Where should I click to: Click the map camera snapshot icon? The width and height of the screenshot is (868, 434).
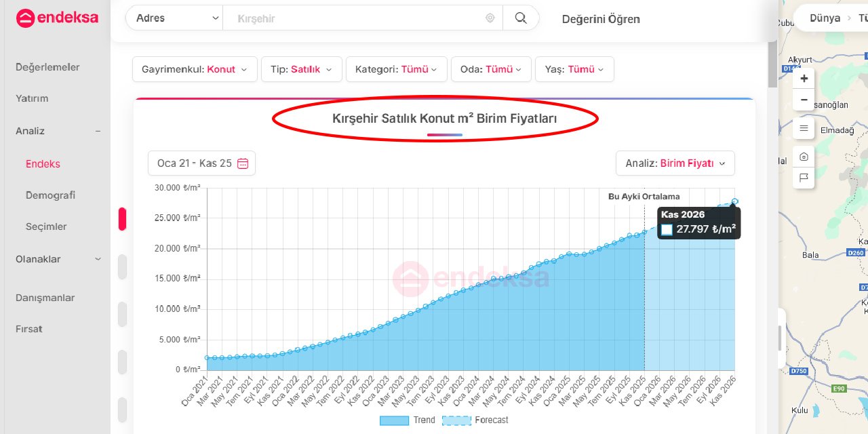point(804,157)
